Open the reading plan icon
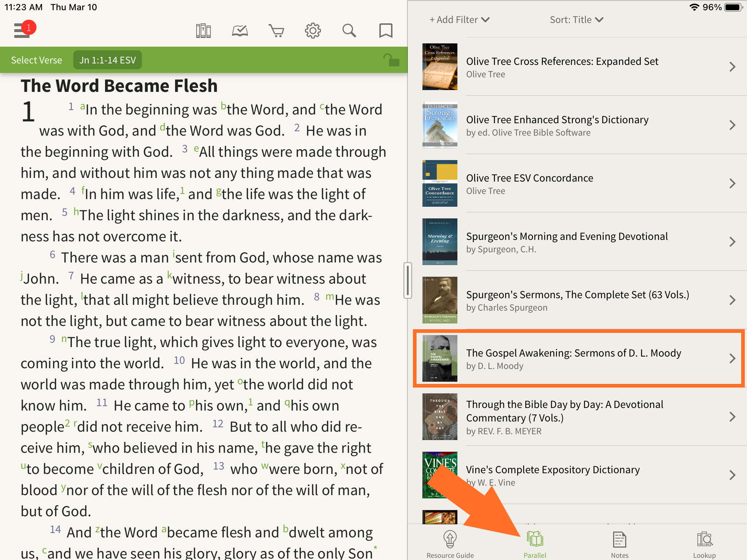Image resolution: width=747 pixels, height=560 pixels. (240, 31)
